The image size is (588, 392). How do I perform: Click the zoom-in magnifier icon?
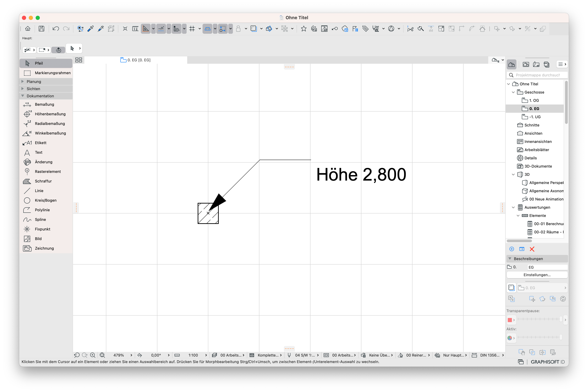point(93,355)
